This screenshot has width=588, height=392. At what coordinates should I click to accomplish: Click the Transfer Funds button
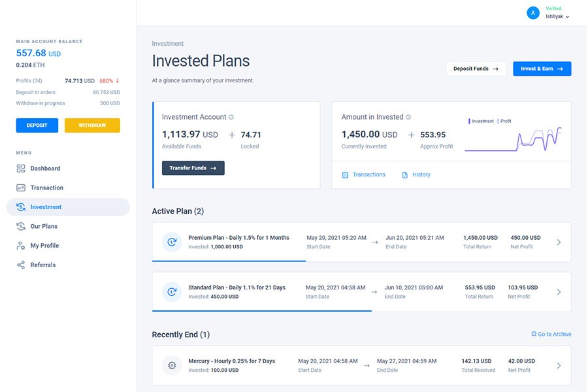click(193, 168)
